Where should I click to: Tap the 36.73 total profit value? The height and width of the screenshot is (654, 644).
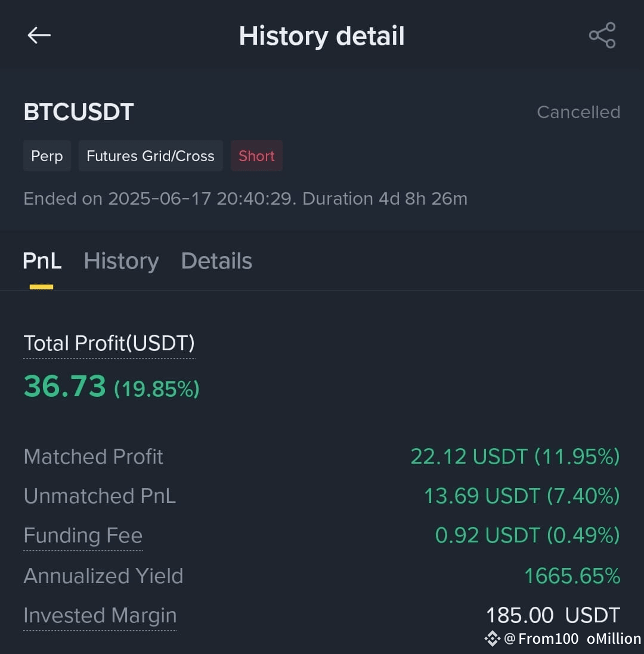pos(64,386)
